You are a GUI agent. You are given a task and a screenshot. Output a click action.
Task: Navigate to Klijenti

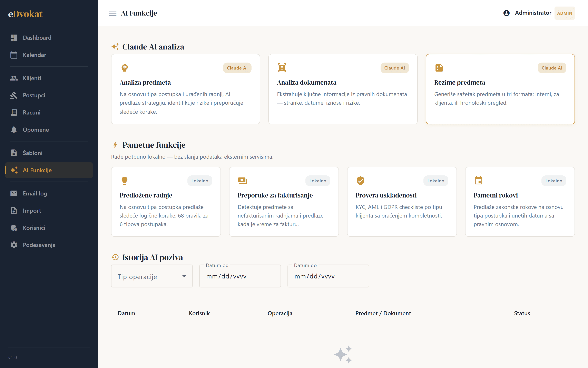pyautogui.click(x=49, y=78)
